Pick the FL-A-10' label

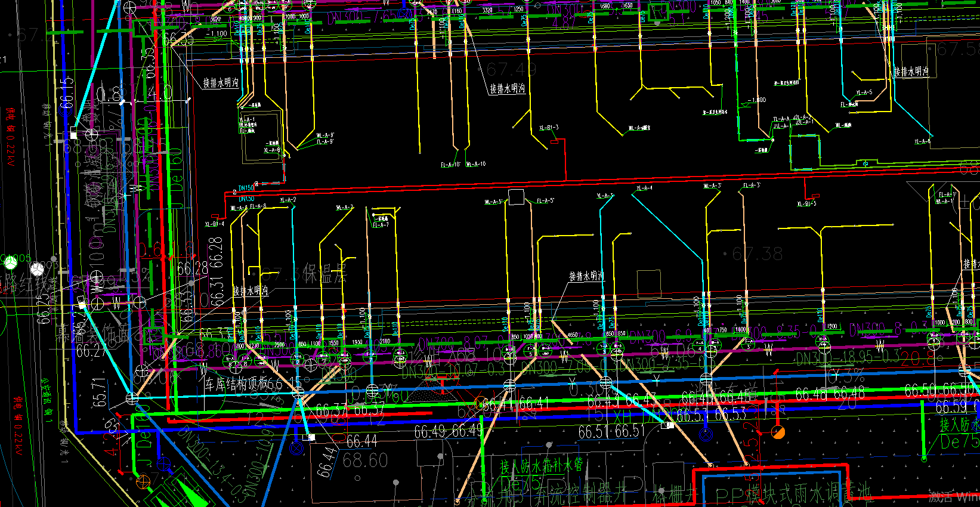(x=451, y=165)
